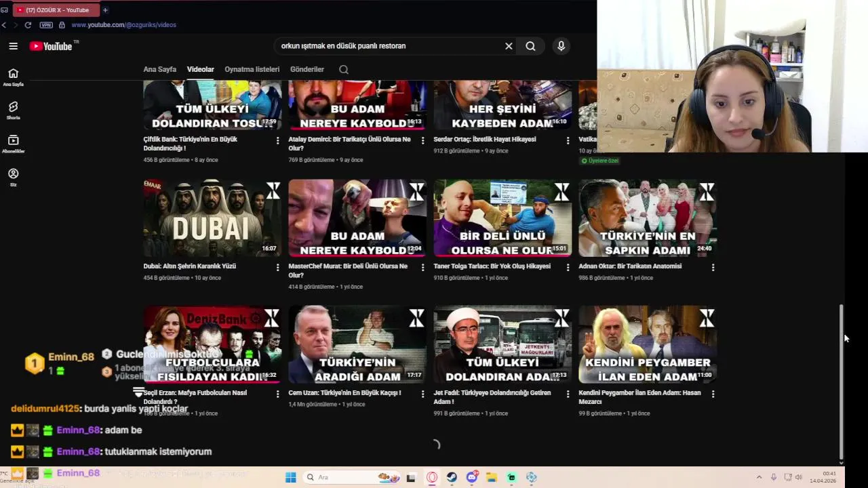Screen dimensions: 868x488
Task: Open File Explorer from the taskbar
Action: 492,477
